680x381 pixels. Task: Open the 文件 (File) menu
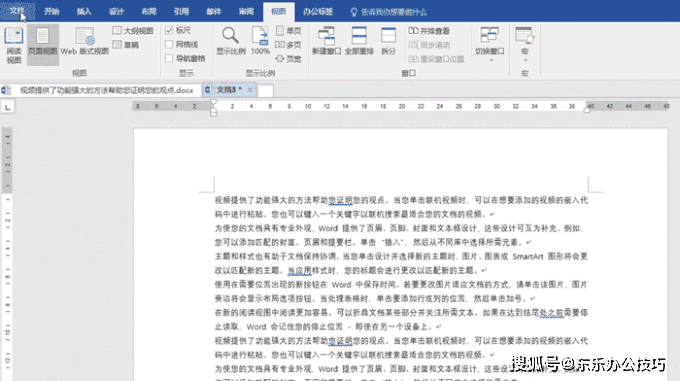point(17,11)
